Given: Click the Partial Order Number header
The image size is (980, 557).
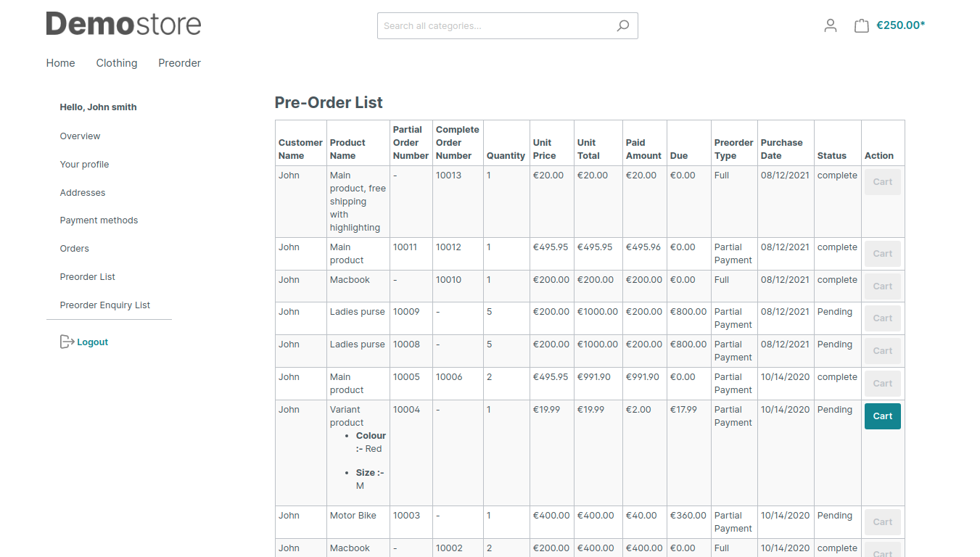Looking at the screenshot, I should [x=411, y=143].
